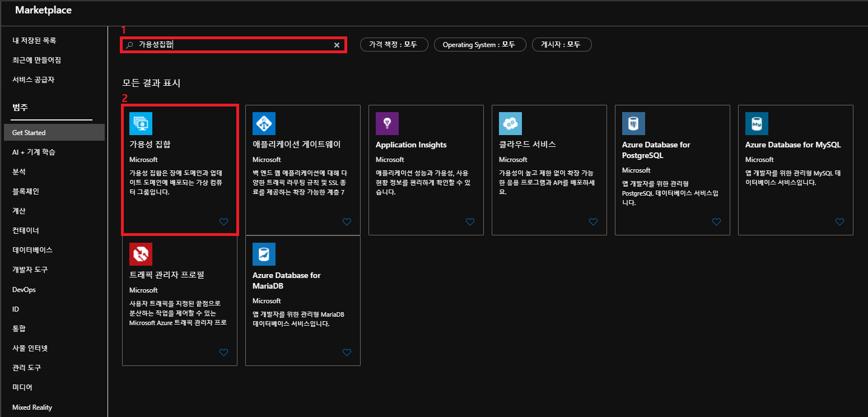Click the 가용성 집합 availability set icon
Image resolution: width=868 pixels, height=417 pixels.
(141, 123)
